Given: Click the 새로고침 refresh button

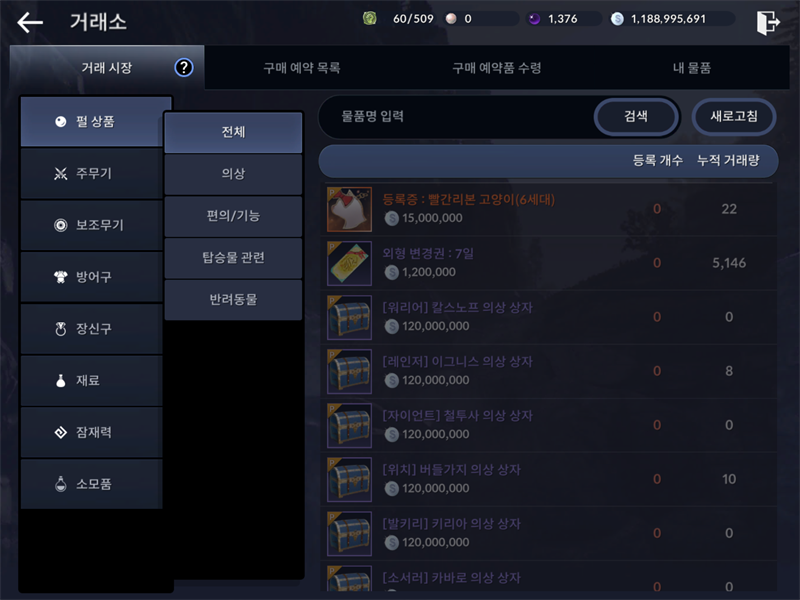Looking at the screenshot, I should [734, 116].
